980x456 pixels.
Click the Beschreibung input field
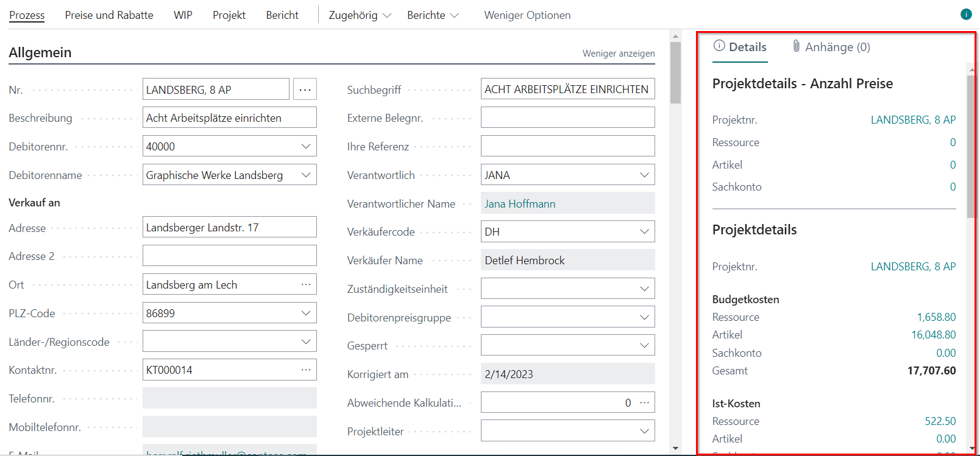[229, 118]
